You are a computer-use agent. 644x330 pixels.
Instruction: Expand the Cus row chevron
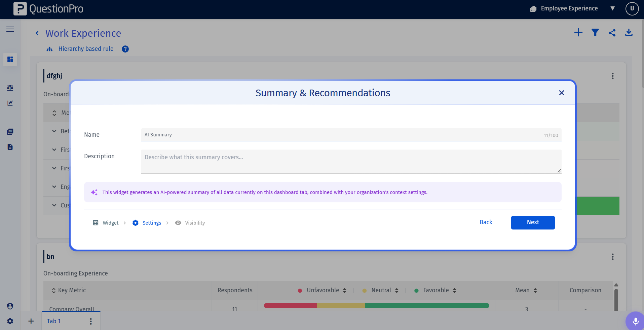point(54,205)
